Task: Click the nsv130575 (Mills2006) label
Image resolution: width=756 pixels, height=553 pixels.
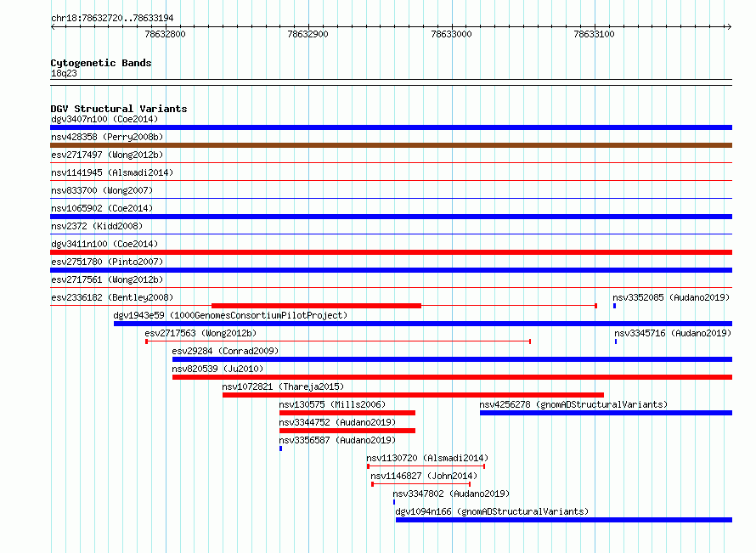Action: [332, 404]
